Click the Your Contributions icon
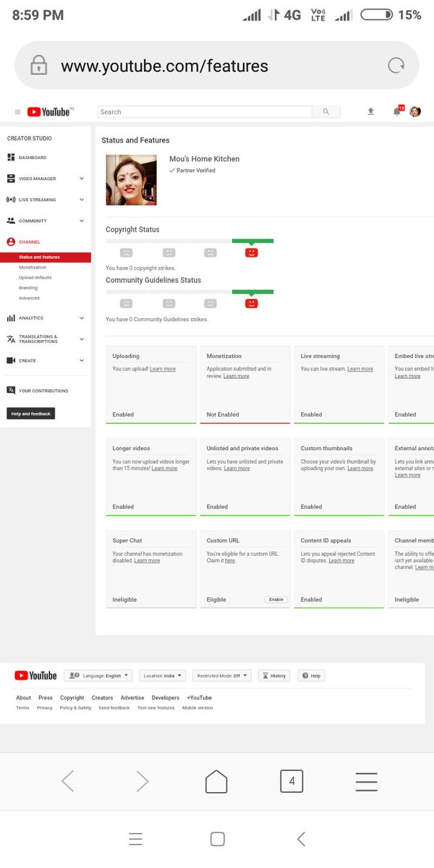 click(11, 391)
